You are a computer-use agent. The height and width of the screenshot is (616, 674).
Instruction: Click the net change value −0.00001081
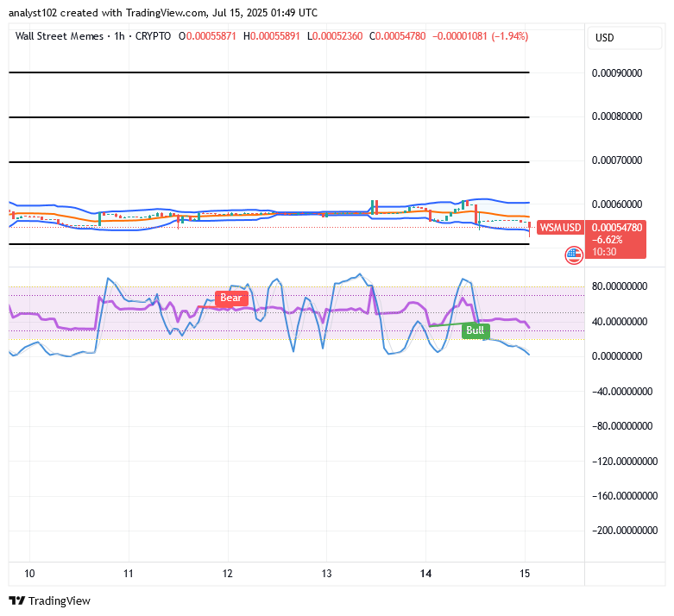coord(459,36)
